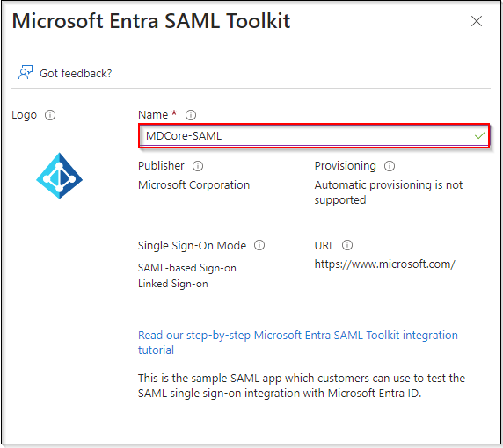This screenshot has height=448, width=503.
Task: Click the URL info icon
Action: [347, 245]
